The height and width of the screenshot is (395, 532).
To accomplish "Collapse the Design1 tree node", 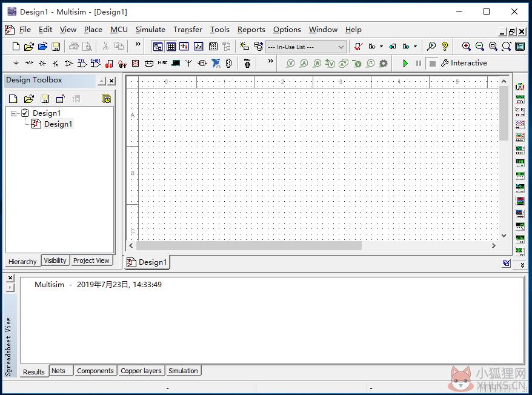I will tap(13, 113).
